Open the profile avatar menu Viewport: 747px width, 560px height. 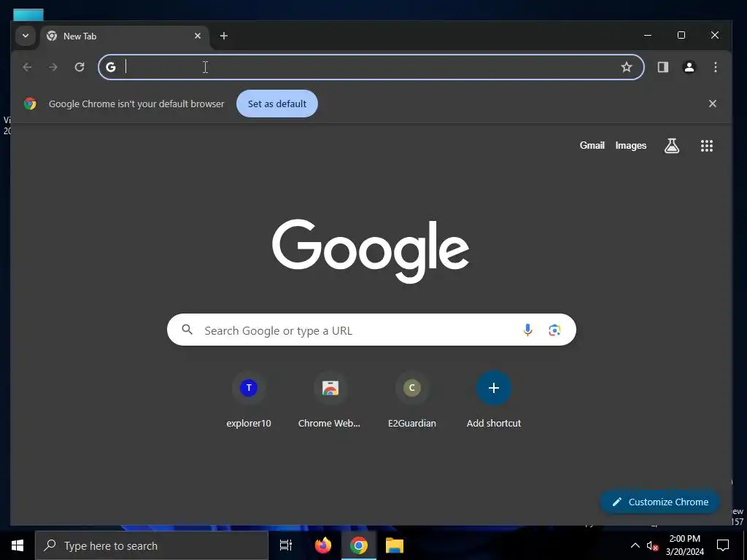tap(689, 67)
